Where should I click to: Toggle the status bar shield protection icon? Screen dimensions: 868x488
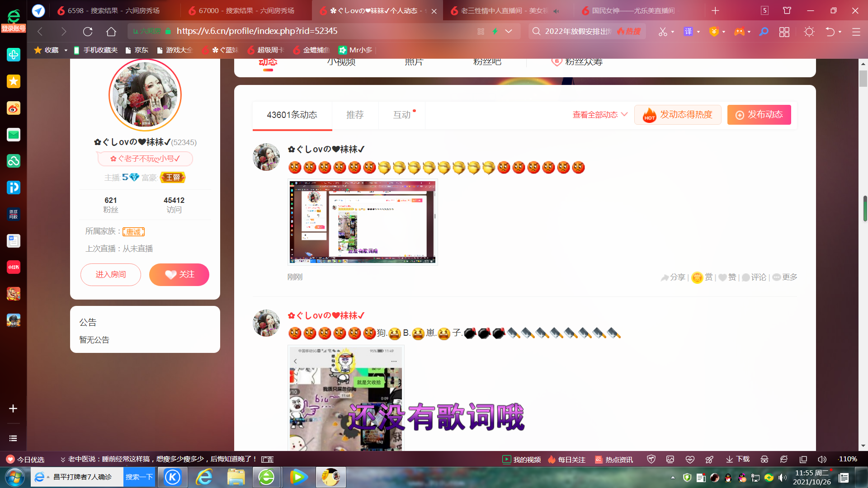tap(651, 460)
